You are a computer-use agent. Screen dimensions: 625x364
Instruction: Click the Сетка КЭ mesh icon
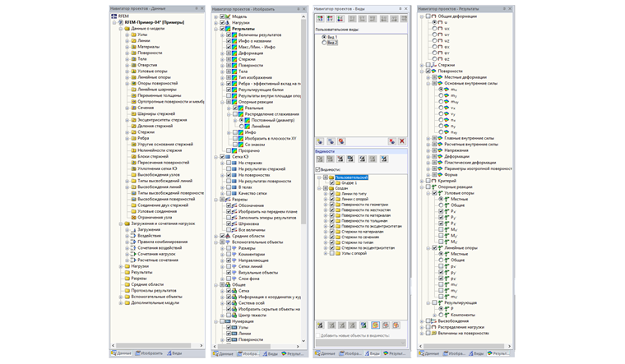tap(229, 157)
